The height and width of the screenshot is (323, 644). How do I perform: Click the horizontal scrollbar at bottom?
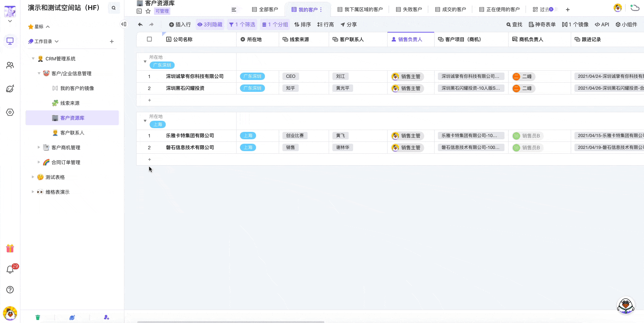(231, 322)
